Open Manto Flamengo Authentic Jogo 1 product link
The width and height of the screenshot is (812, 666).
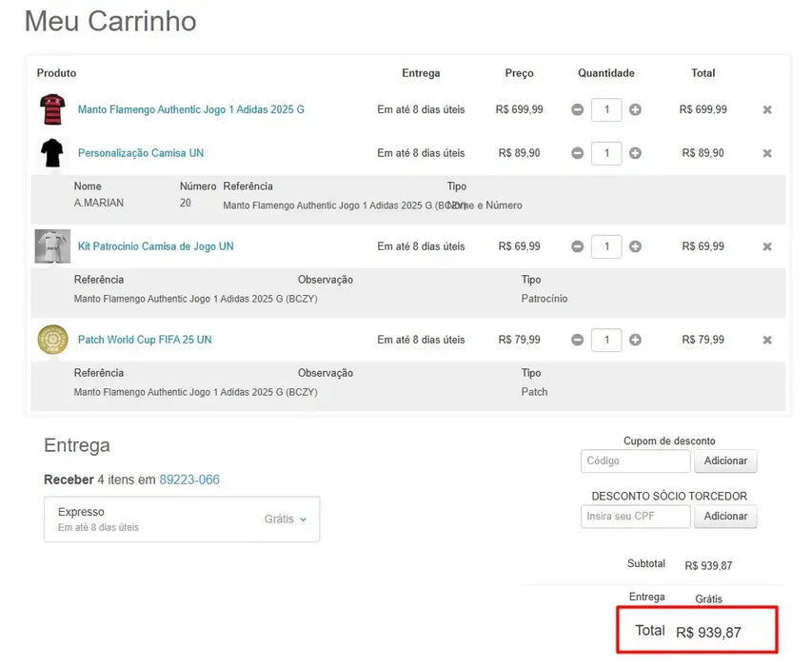coord(191,109)
